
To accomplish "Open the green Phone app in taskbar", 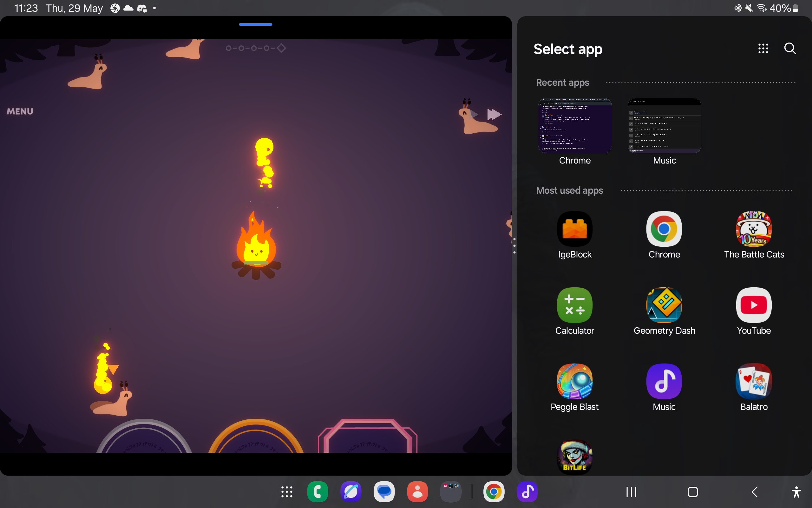I will click(318, 492).
